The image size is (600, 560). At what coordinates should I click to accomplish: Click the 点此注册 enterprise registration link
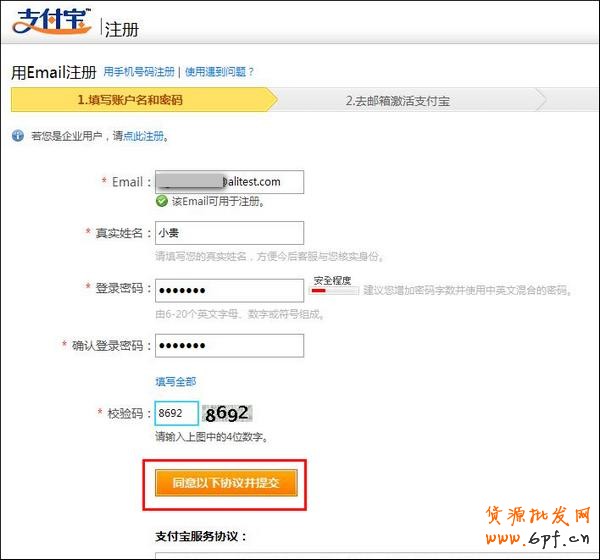point(143,136)
